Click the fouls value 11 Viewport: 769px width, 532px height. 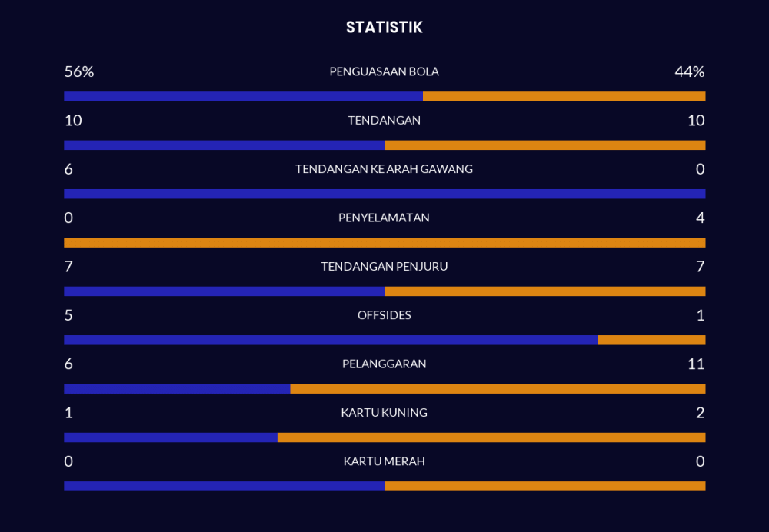point(696,364)
